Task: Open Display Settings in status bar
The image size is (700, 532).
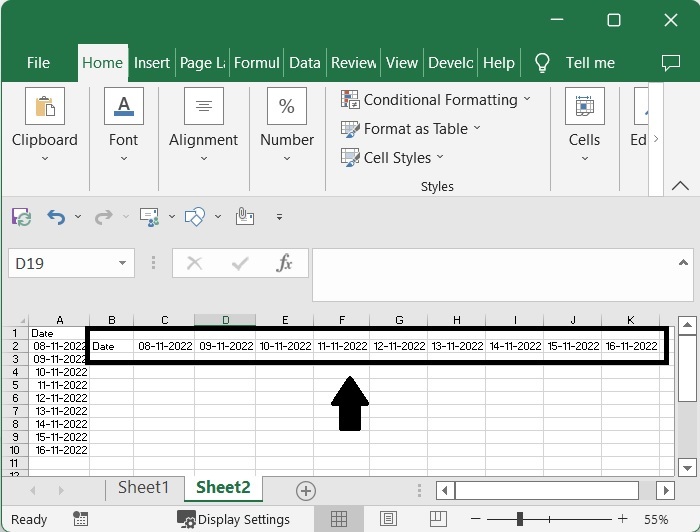Action: (233, 520)
